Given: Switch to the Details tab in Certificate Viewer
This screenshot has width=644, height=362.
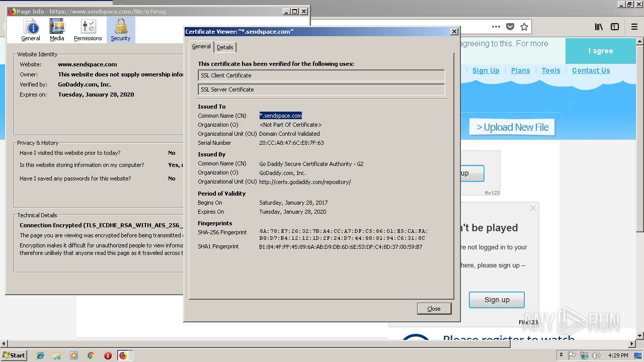Looking at the screenshot, I should click(225, 47).
